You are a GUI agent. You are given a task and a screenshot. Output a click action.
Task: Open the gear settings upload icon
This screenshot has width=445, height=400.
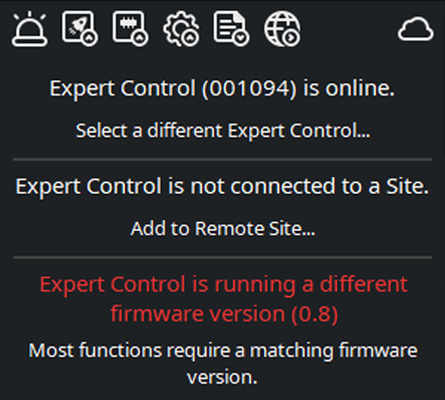click(181, 29)
